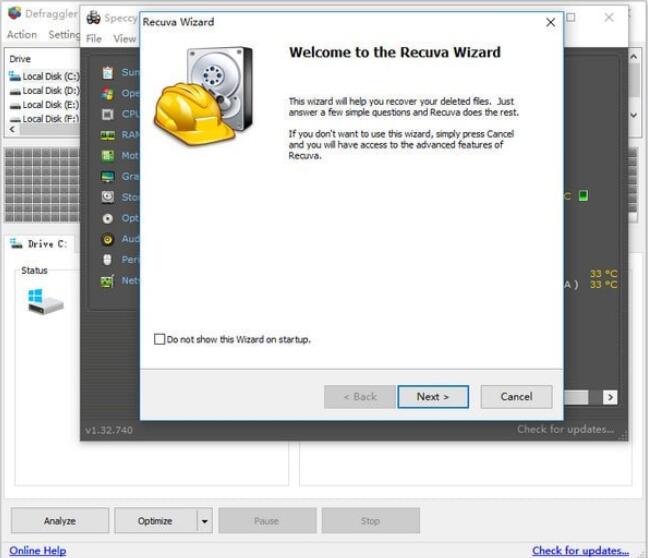The width and height of the screenshot is (648, 558).
Task: Open Defraggler Action menu
Action: (22, 35)
